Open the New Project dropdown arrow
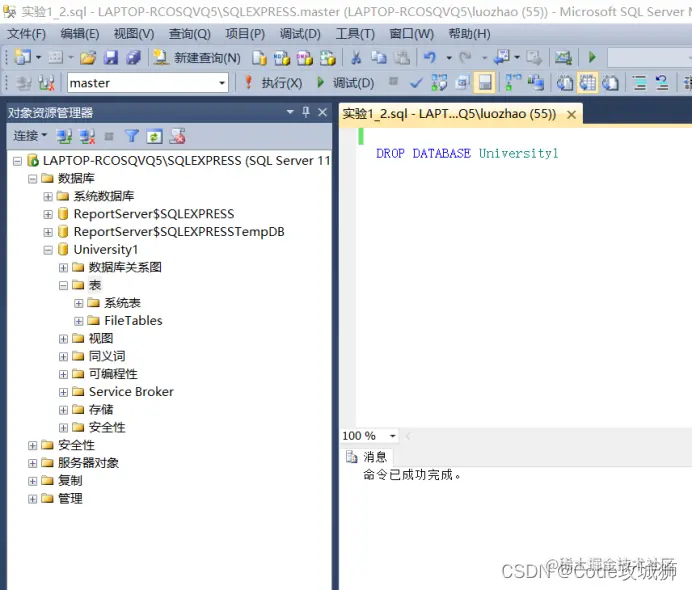692x590 pixels. (38, 57)
